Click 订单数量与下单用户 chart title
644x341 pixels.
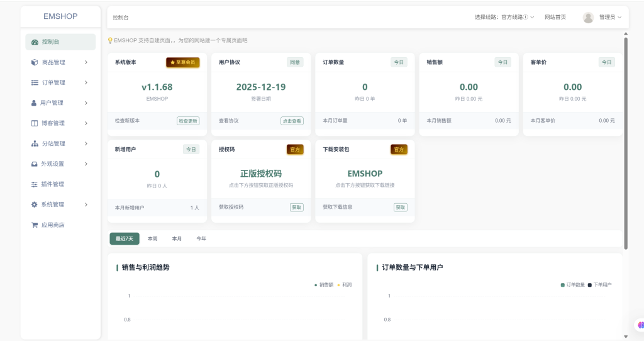pos(413,267)
